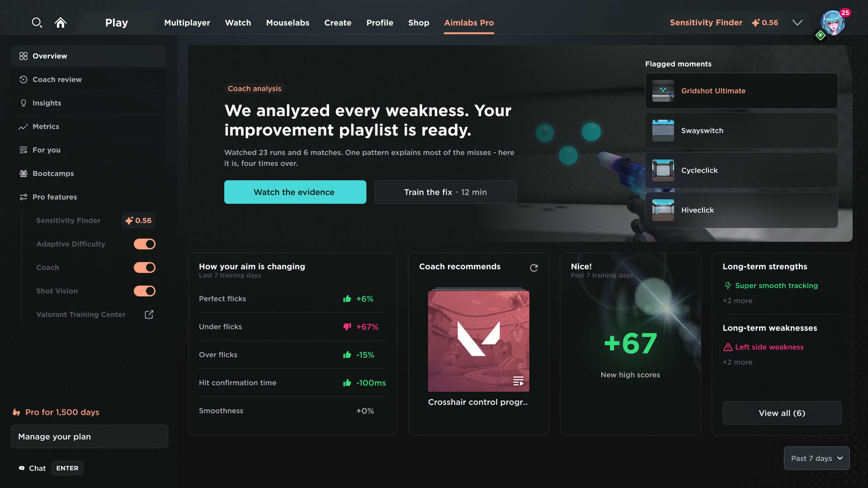Toggle Adaptive Difficulty switch off
Viewport: 868px width, 488px height.
point(145,244)
